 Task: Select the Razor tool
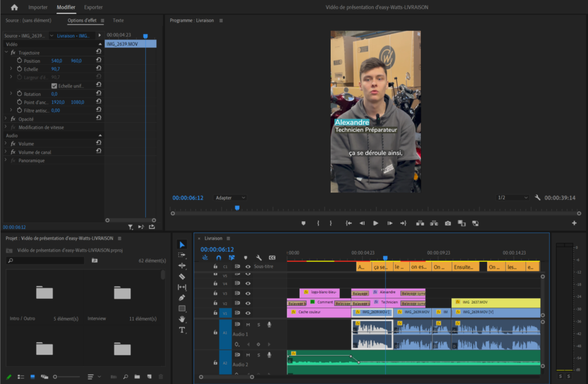pyautogui.click(x=182, y=277)
